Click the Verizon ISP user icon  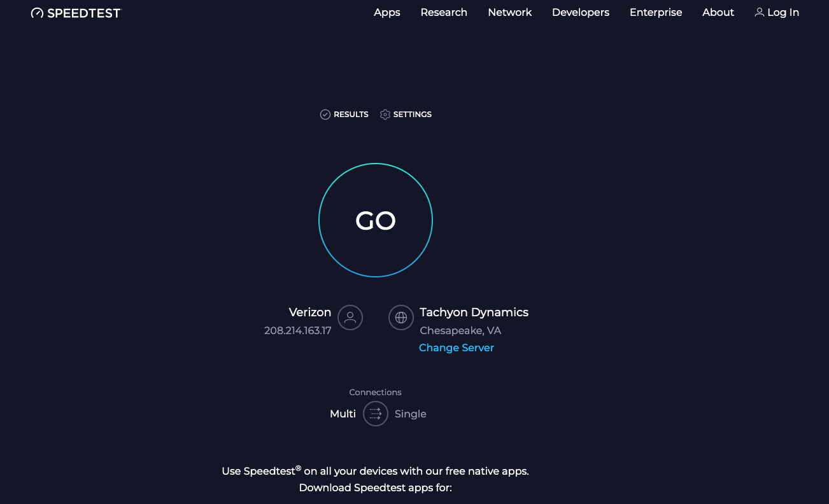click(x=350, y=318)
